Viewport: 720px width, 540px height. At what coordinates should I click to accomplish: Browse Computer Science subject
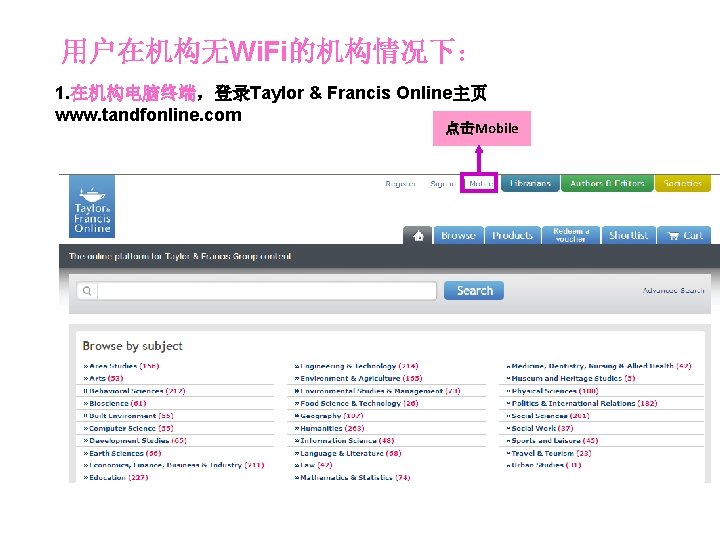(128, 428)
